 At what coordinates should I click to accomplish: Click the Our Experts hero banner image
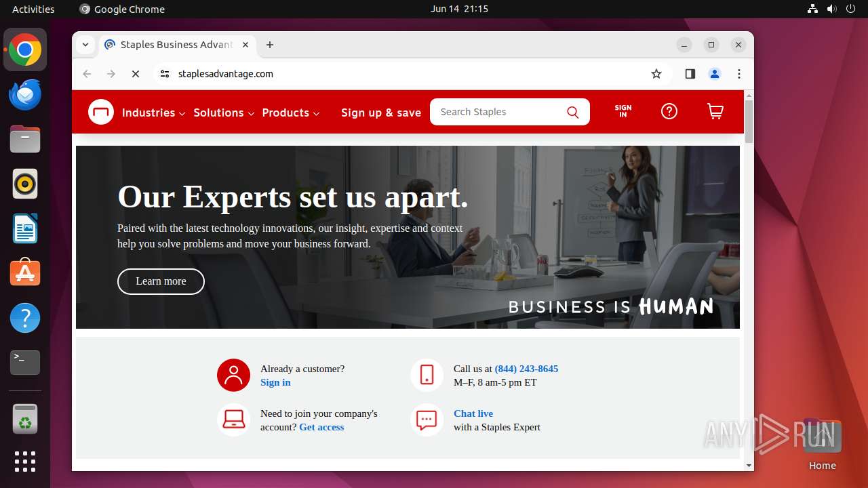[408, 237]
